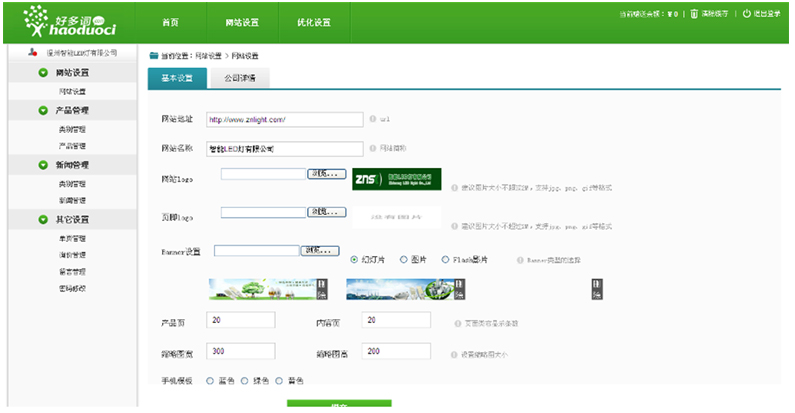Click the ZNS website logo preview
This screenshot has height=413, width=795.
coord(397,179)
